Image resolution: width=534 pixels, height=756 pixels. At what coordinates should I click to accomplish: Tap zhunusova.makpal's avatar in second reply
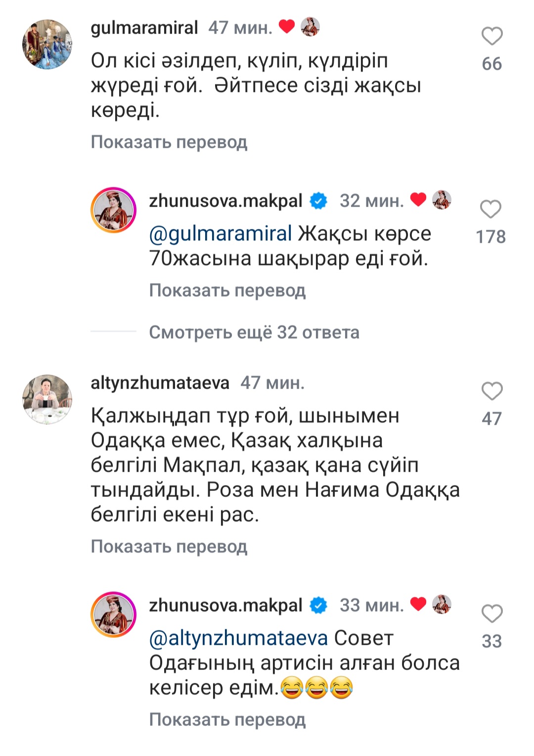[x=114, y=615]
